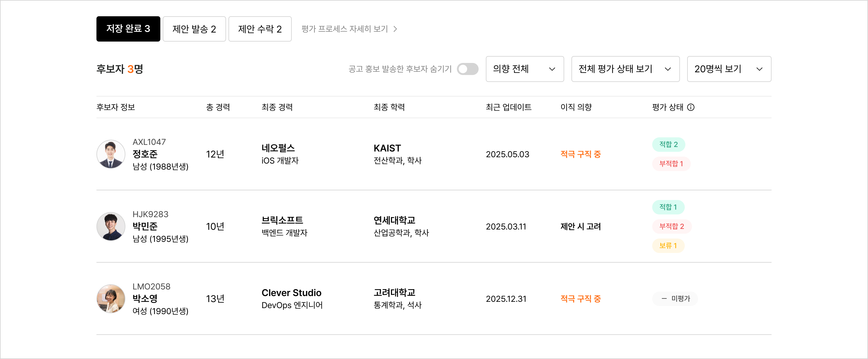Switch to the 제안 수락 2 tab
The width and height of the screenshot is (868, 359).
[260, 29]
